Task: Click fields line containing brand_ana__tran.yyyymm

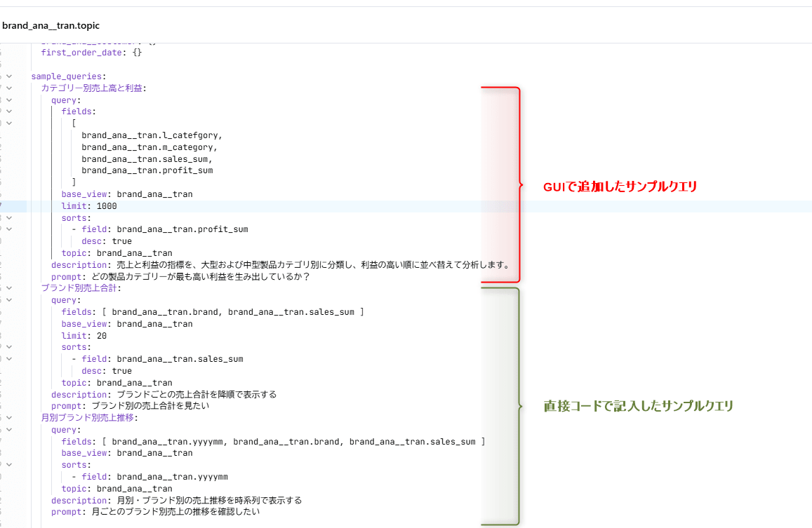Action: (x=274, y=442)
